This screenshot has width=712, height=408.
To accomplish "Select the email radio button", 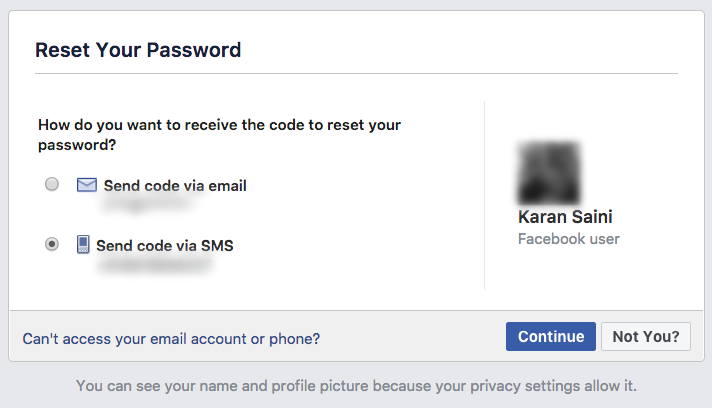I will pyautogui.click(x=52, y=185).
